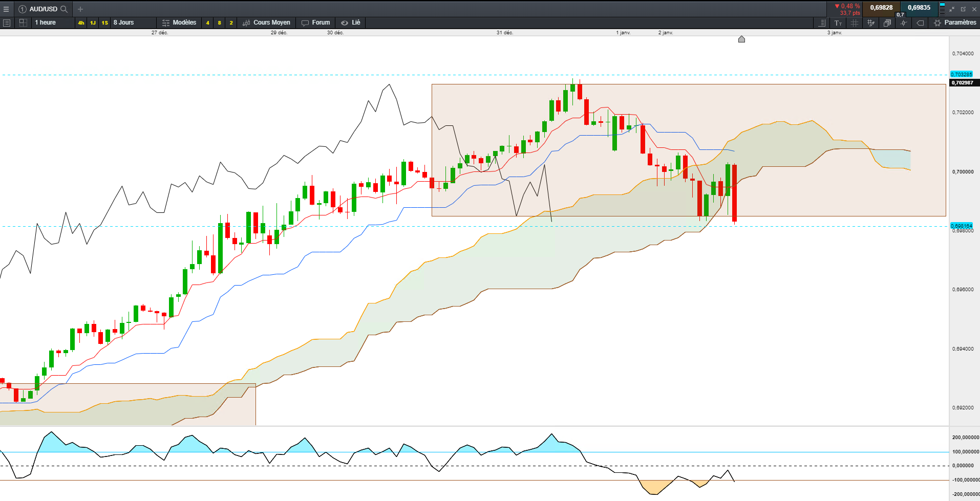
Task: Apply template number 8
Action: (219, 23)
